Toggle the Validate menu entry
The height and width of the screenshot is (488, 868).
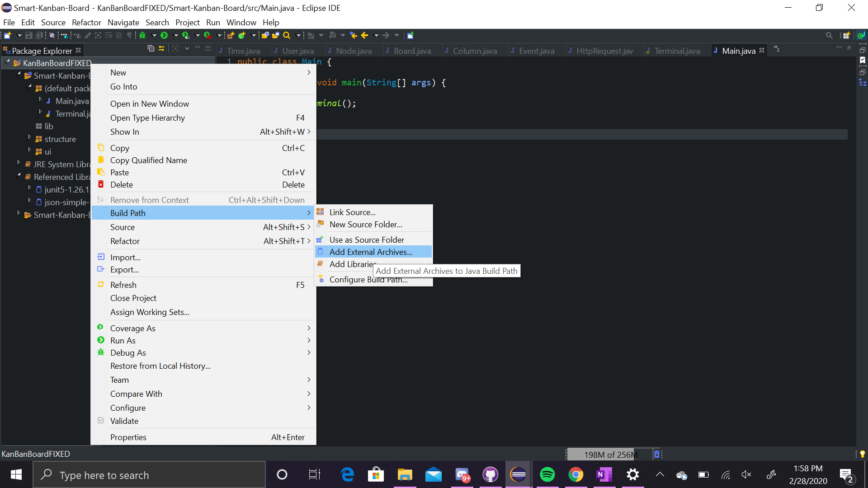[x=124, y=421]
